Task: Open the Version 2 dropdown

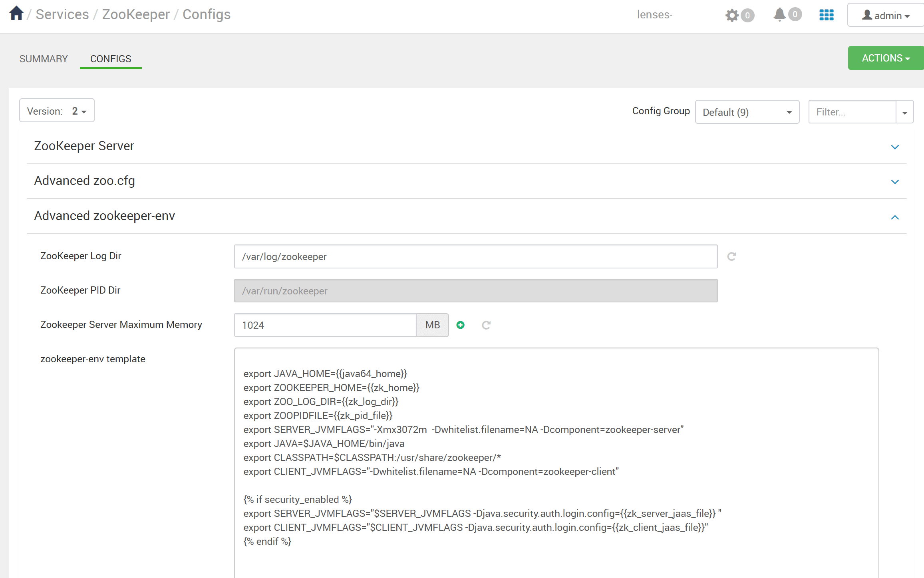Action: click(57, 111)
